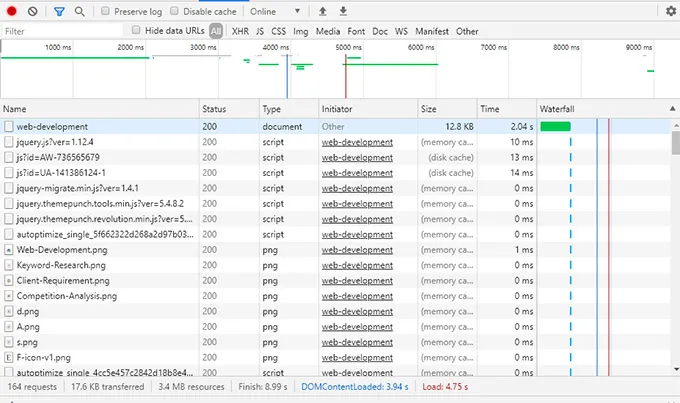Viewport: 680px width, 403px height.
Task: Click the Web-Development.png file icon
Action: click(9, 249)
